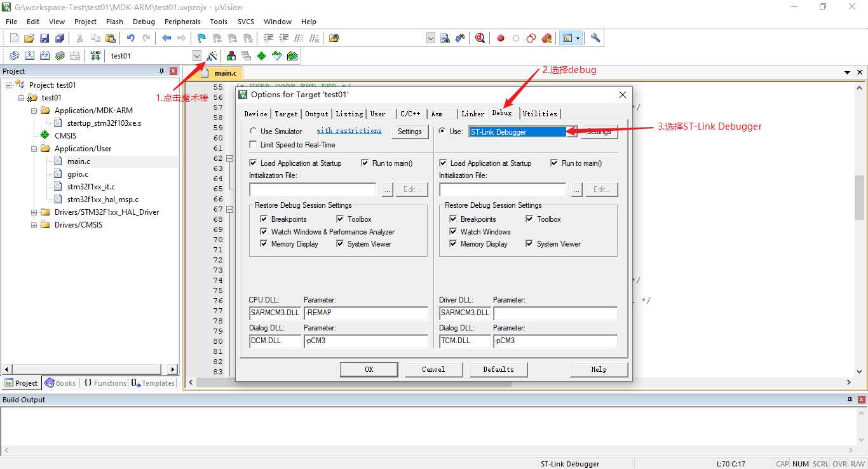Translate the current file
Viewport: 868px width, 469px height.
[14, 56]
